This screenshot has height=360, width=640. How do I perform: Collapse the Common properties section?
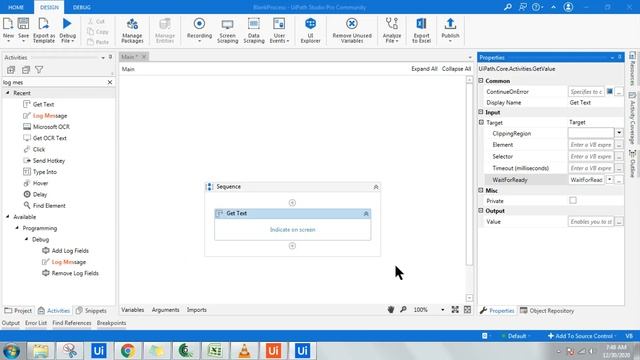tap(481, 81)
